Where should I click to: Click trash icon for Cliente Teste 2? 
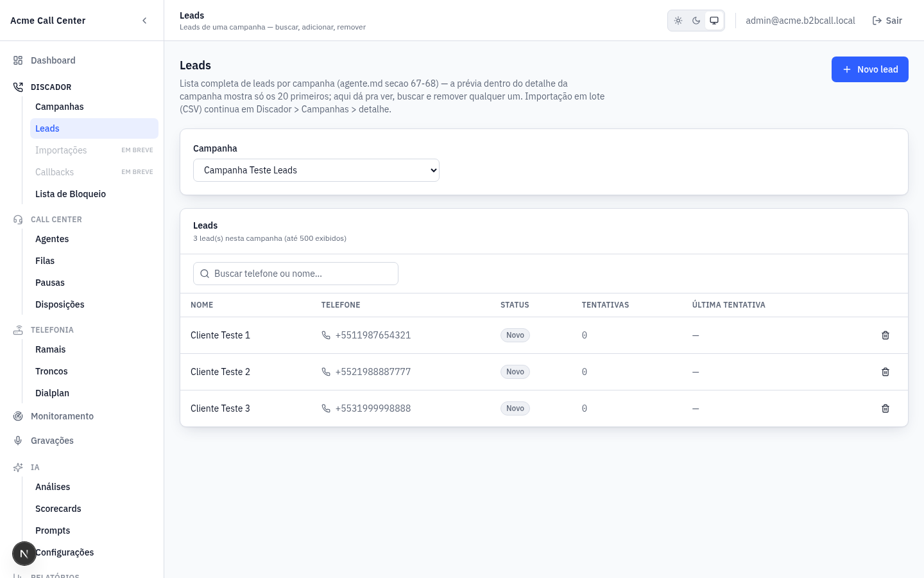886,372
